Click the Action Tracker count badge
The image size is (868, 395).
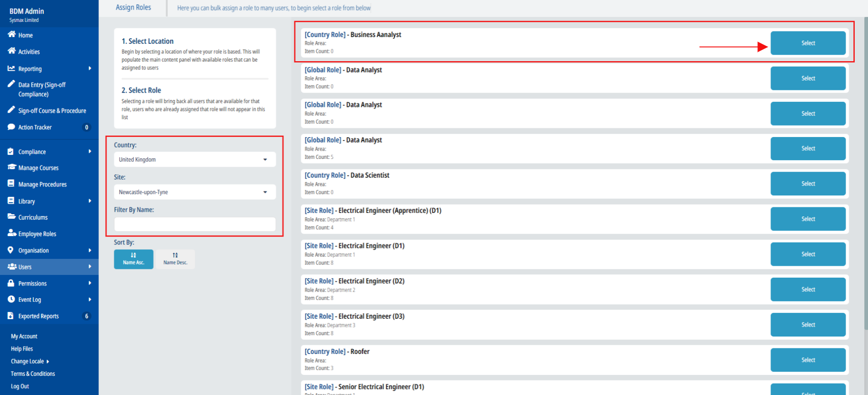tap(86, 127)
